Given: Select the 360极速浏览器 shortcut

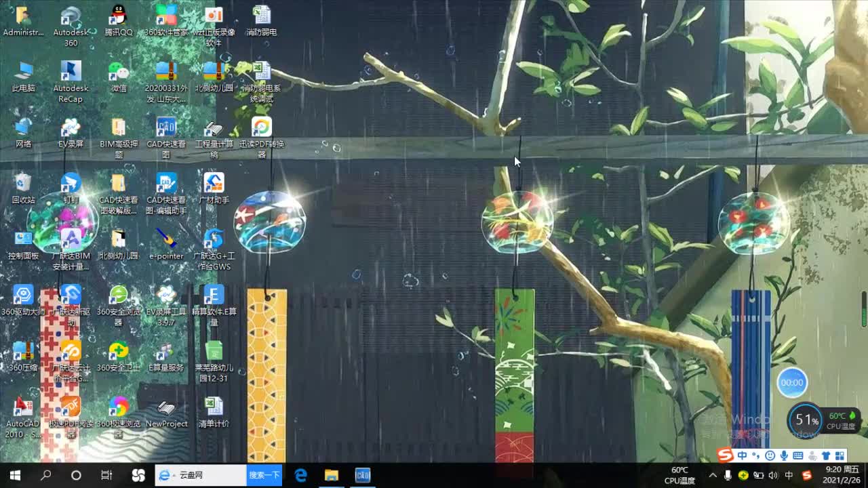Looking at the screenshot, I should [x=119, y=418].
